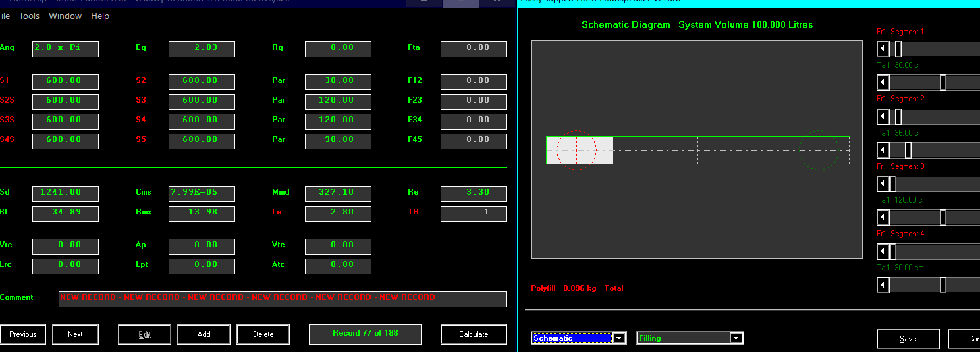The image size is (980, 352).
Task: Open the File menu
Action: coord(5,16)
